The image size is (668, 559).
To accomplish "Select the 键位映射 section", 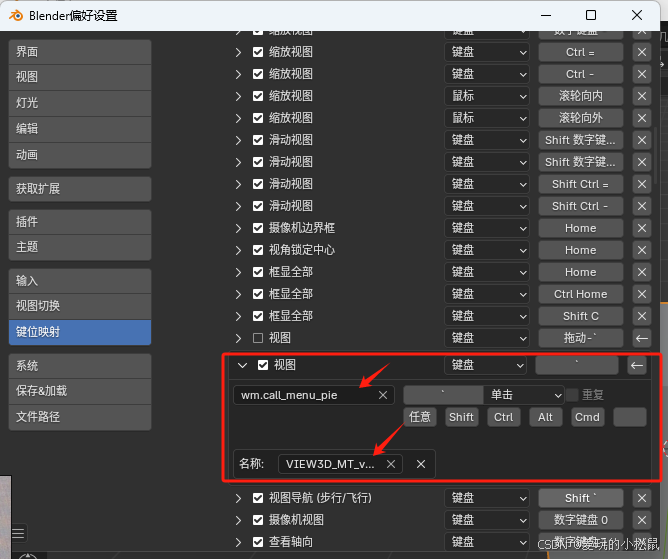I will coord(80,332).
